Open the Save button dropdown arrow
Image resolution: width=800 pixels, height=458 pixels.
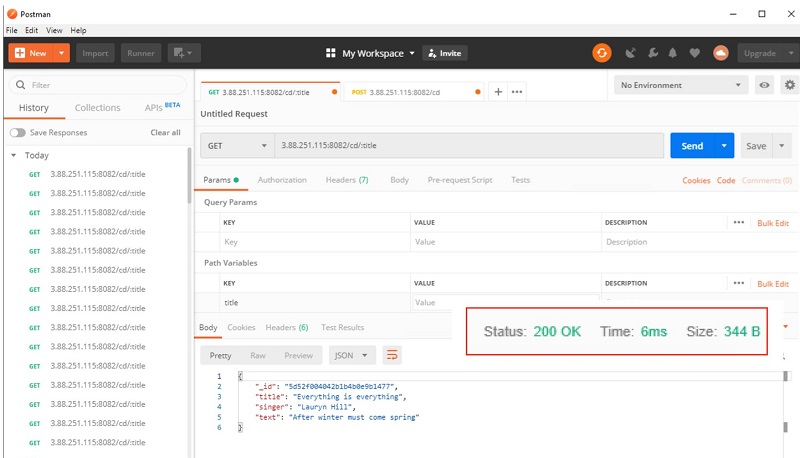pos(782,146)
